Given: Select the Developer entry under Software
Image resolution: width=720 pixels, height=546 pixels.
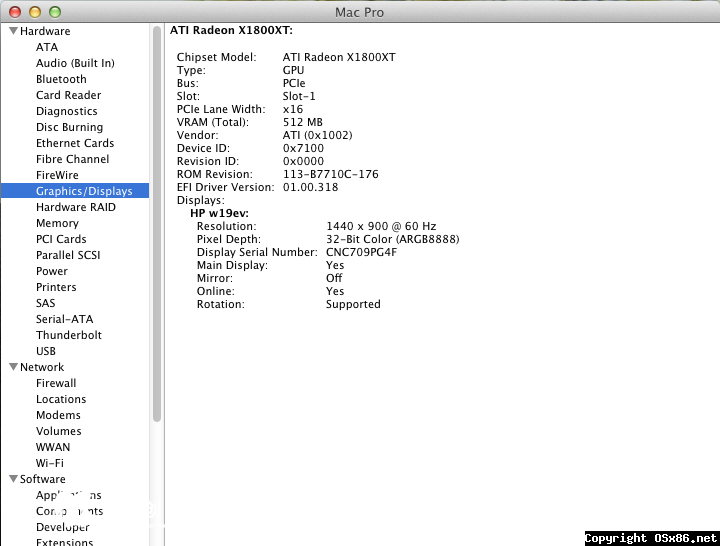Looking at the screenshot, I should tap(63, 527).
